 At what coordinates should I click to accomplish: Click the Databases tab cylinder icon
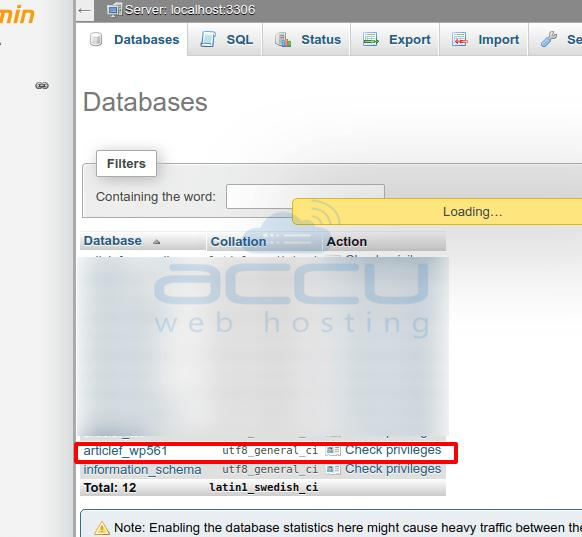click(96, 39)
